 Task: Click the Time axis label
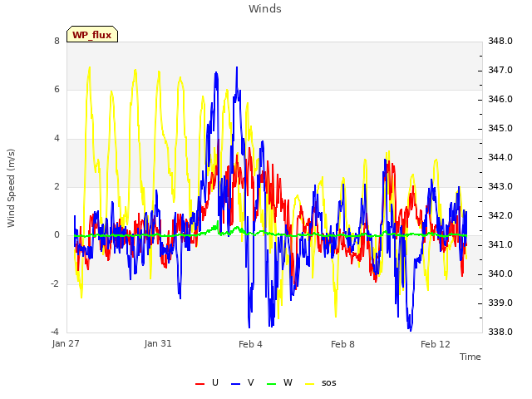[x=470, y=357]
